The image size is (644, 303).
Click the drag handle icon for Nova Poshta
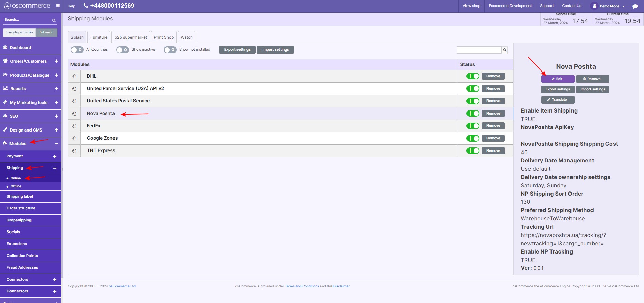(74, 114)
